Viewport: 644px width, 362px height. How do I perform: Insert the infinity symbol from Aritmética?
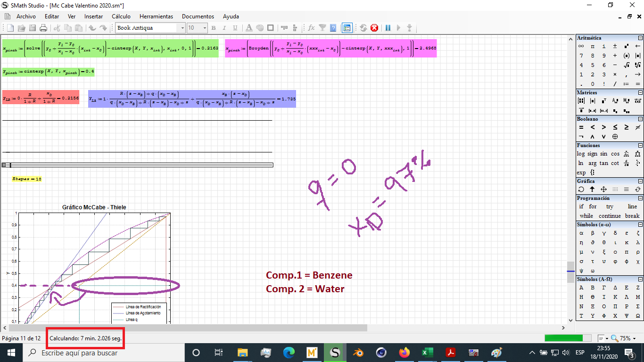click(x=581, y=46)
